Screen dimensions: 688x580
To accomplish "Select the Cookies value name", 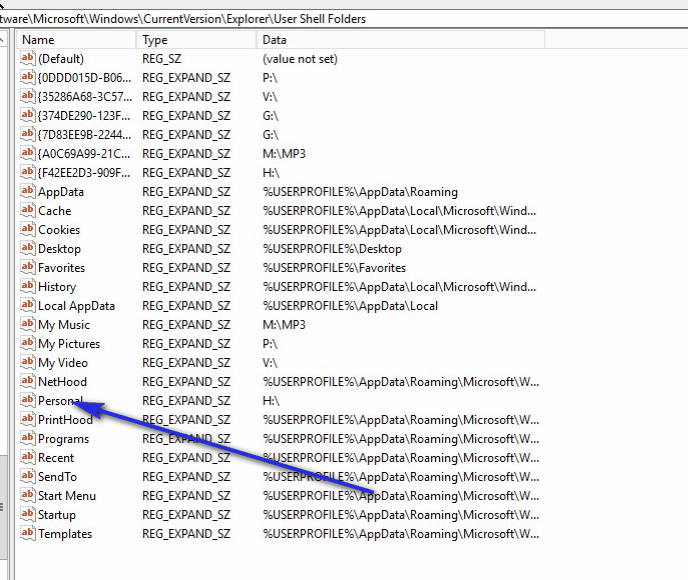I will point(59,230).
